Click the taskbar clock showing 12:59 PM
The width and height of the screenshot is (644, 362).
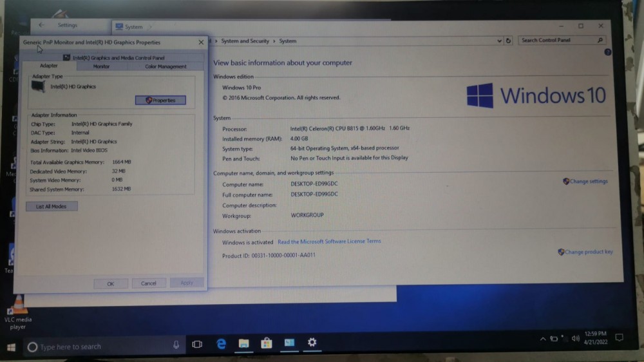(x=595, y=338)
